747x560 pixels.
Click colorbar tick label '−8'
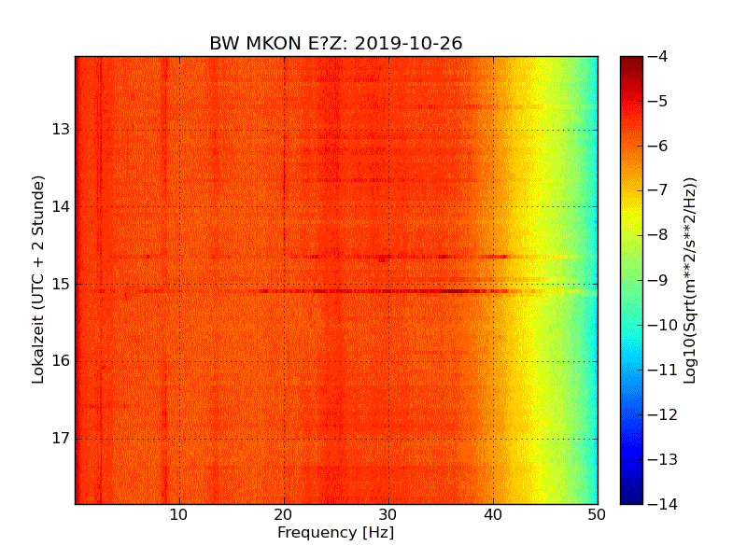(658, 235)
